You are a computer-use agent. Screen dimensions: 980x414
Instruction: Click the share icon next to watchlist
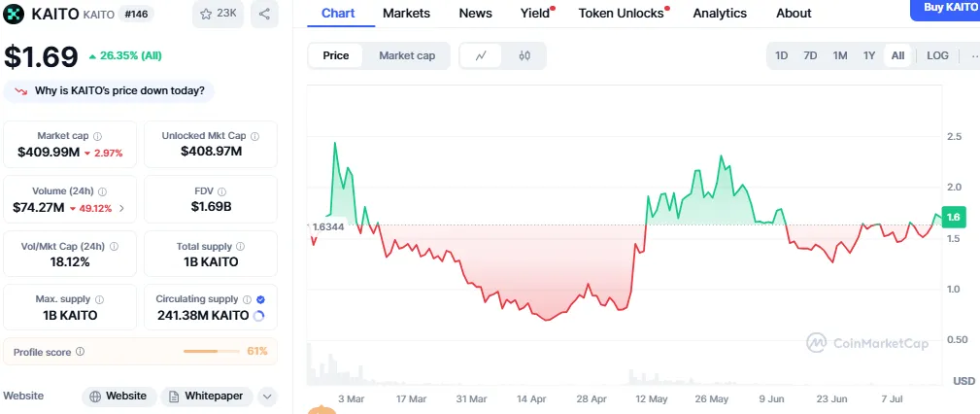click(264, 14)
